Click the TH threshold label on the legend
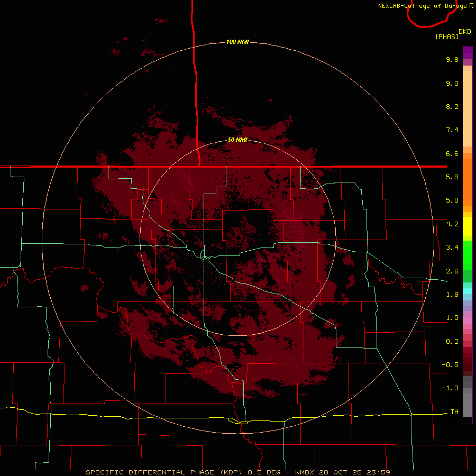Screen dimensions: 476x476 [454, 412]
